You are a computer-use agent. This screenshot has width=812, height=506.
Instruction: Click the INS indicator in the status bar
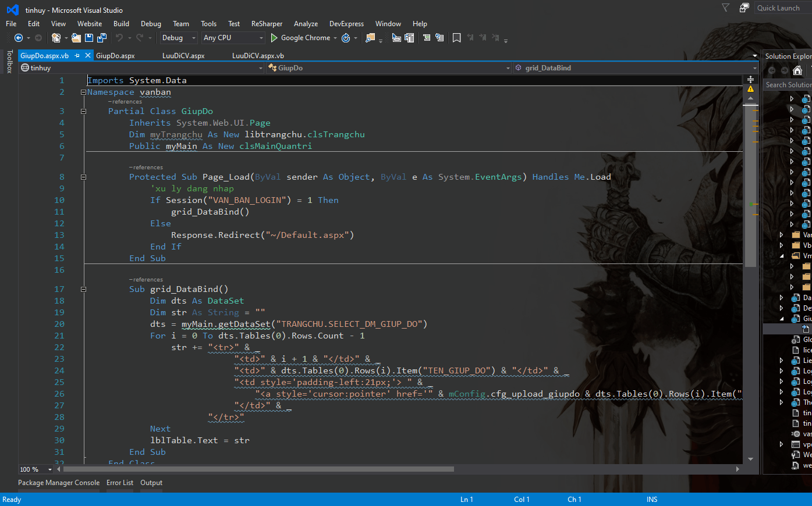coord(652,500)
